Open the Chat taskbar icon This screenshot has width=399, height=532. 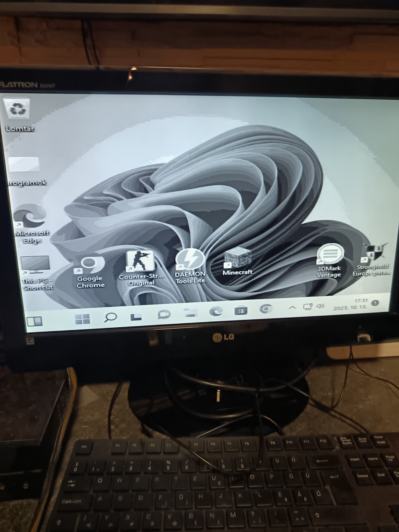click(x=164, y=315)
